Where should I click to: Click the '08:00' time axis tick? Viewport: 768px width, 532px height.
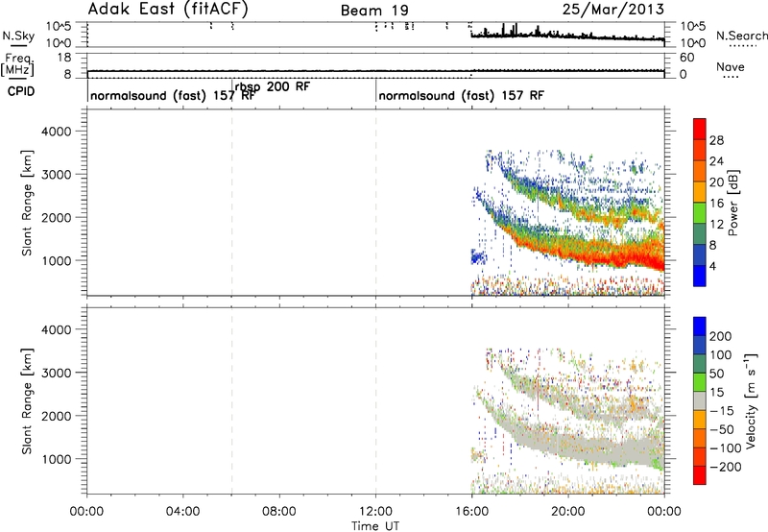(279, 512)
